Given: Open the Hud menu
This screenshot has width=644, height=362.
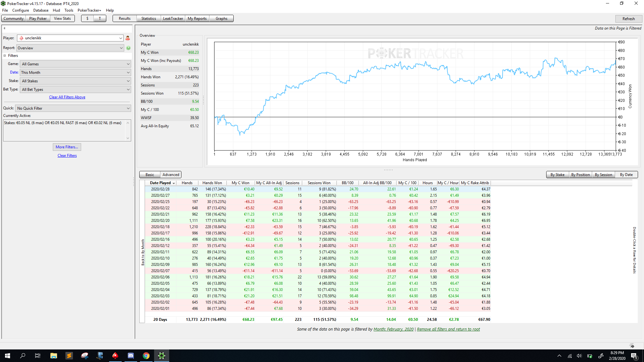Looking at the screenshot, I should tap(56, 10).
